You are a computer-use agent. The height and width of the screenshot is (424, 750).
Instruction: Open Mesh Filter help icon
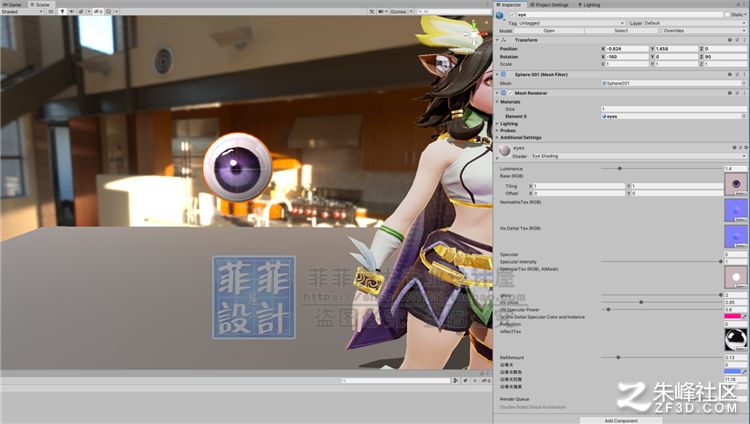(x=730, y=75)
